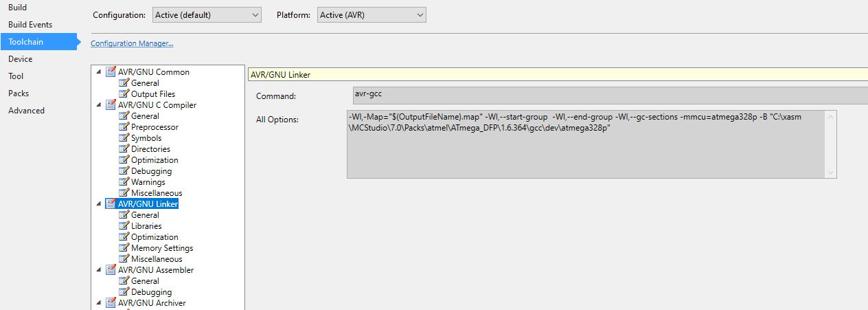Click the icon beside Miscellaneous under Linker
Viewport: 868px width, 310px height.
click(x=124, y=259)
